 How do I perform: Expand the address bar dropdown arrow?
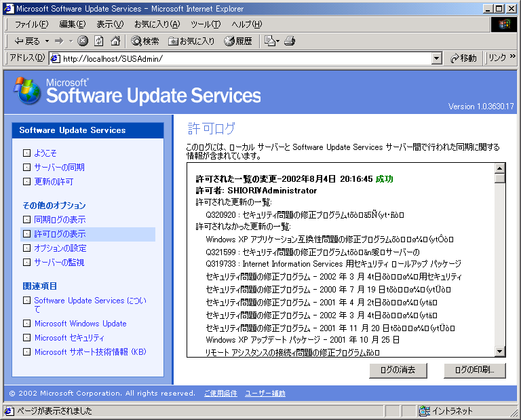[x=437, y=59]
